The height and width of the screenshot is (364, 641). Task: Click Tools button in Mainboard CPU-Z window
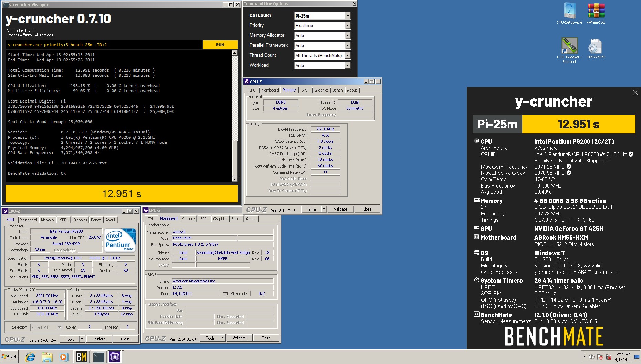coord(210,338)
